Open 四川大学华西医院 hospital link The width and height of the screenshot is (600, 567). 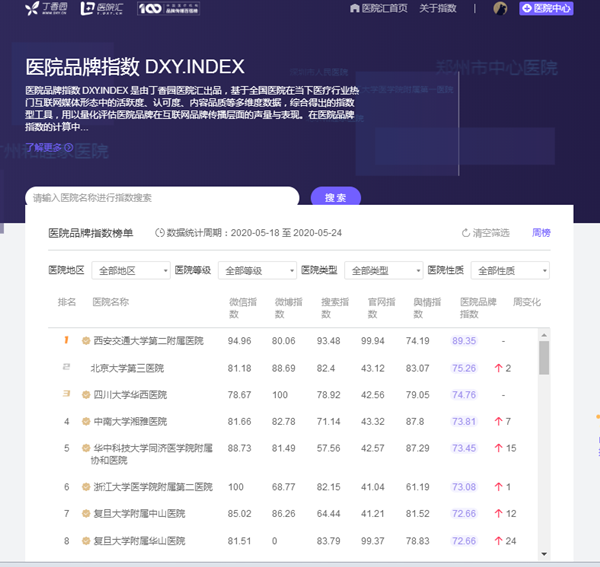pos(130,394)
